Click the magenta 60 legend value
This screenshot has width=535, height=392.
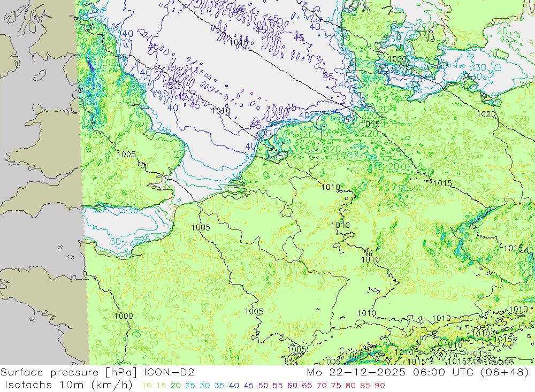(292, 386)
